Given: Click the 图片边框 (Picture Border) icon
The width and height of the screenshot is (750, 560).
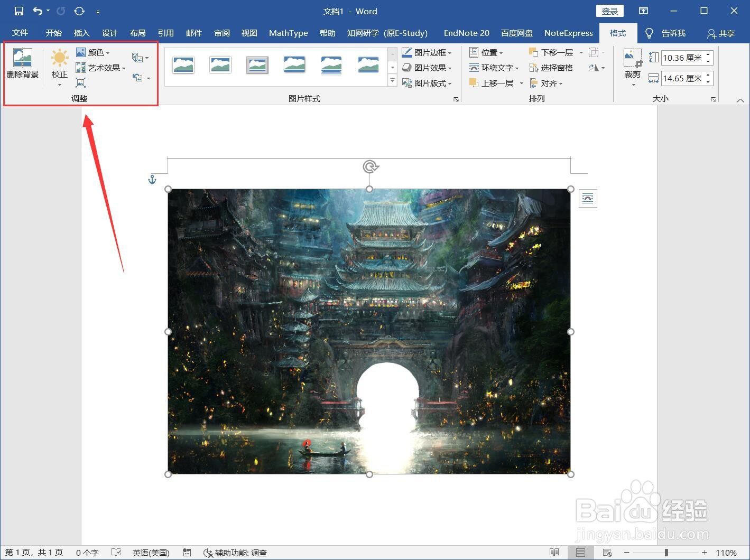Looking at the screenshot, I should [x=427, y=52].
